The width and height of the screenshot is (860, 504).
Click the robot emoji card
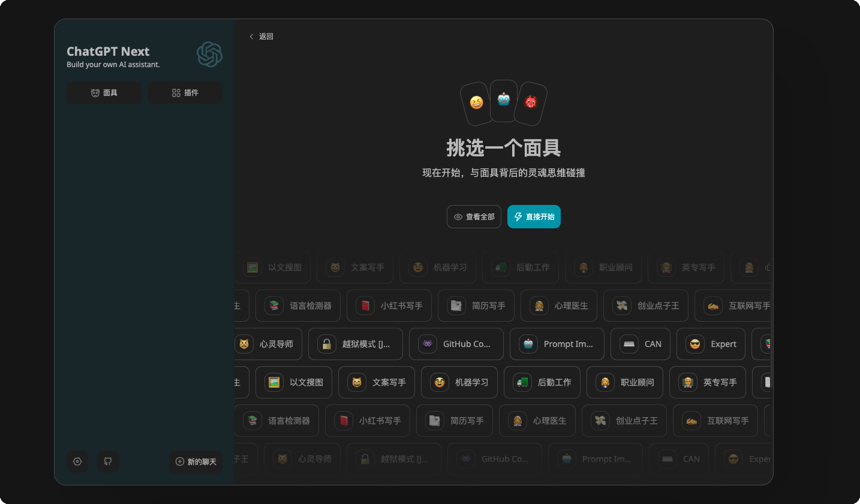504,100
